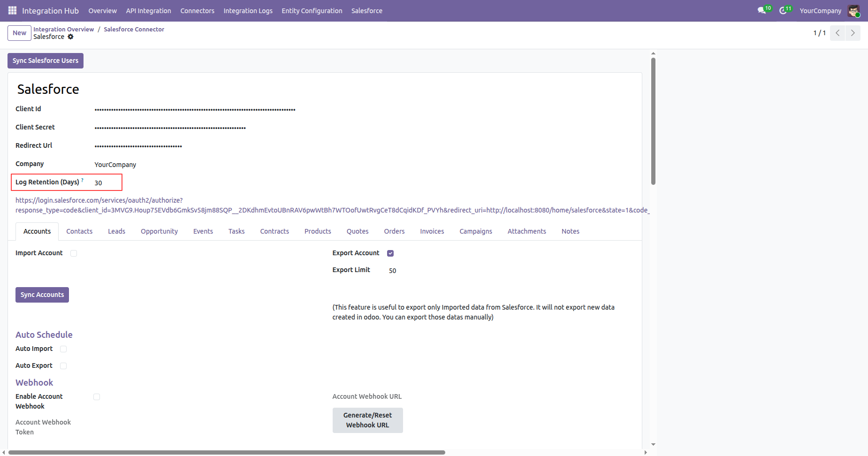Show Log Retention help tooltip mark
Viewport: 868px width, 456px height.
(x=83, y=180)
